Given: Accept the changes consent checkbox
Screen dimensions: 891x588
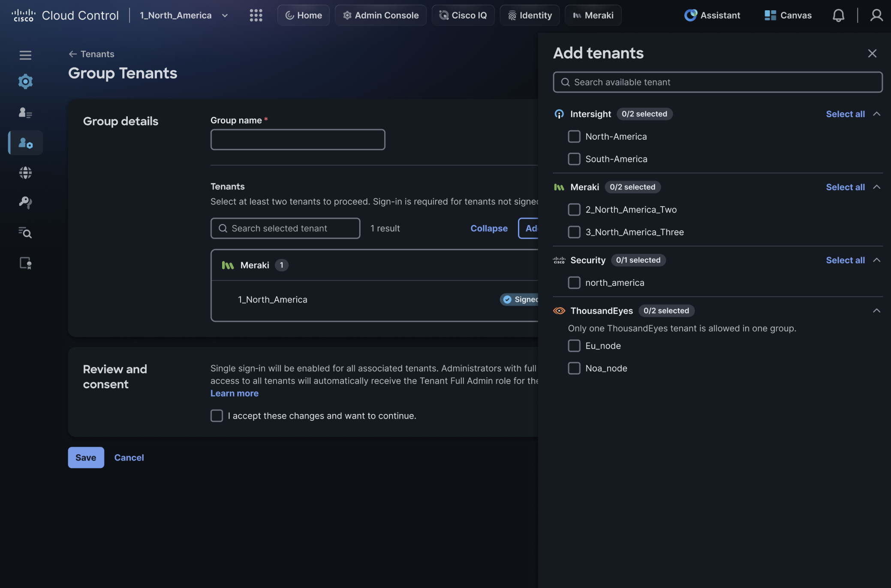Looking at the screenshot, I should (x=217, y=416).
